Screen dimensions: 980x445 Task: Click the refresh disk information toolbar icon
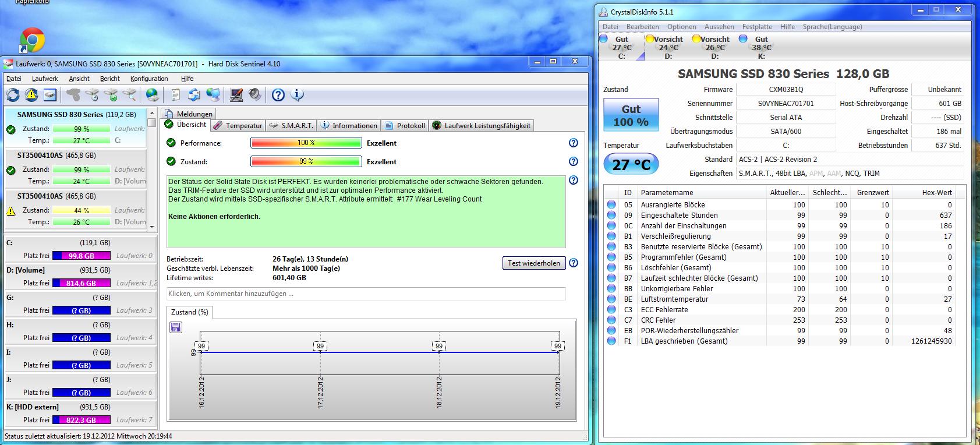coord(13,95)
